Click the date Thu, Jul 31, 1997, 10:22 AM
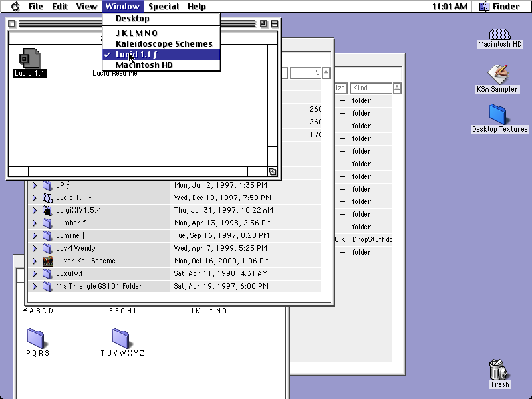Viewport: 532px width, 399px height. click(x=223, y=210)
